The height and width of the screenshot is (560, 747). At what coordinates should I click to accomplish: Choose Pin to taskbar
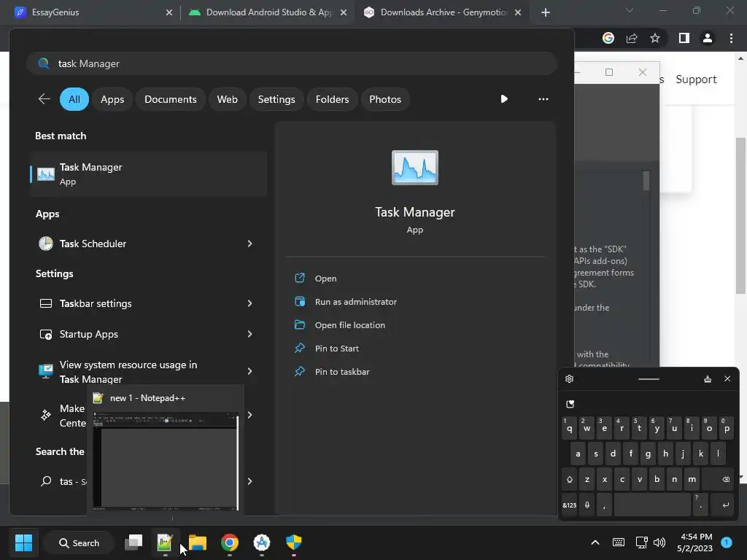(342, 371)
